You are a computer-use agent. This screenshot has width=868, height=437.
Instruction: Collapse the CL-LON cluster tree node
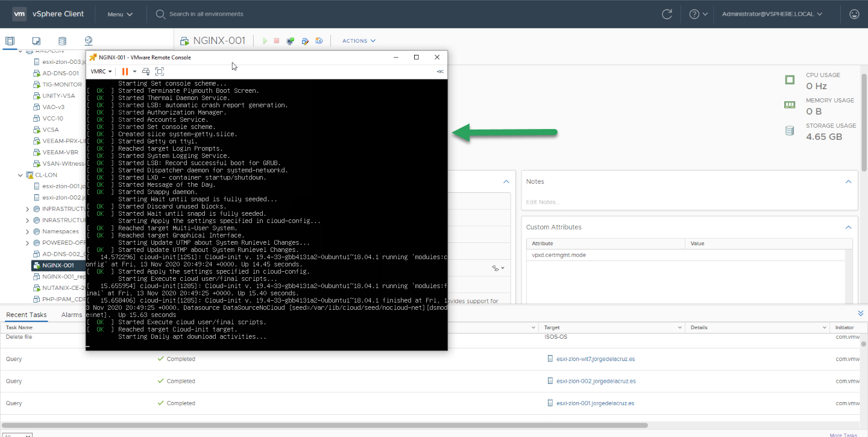tap(20, 175)
